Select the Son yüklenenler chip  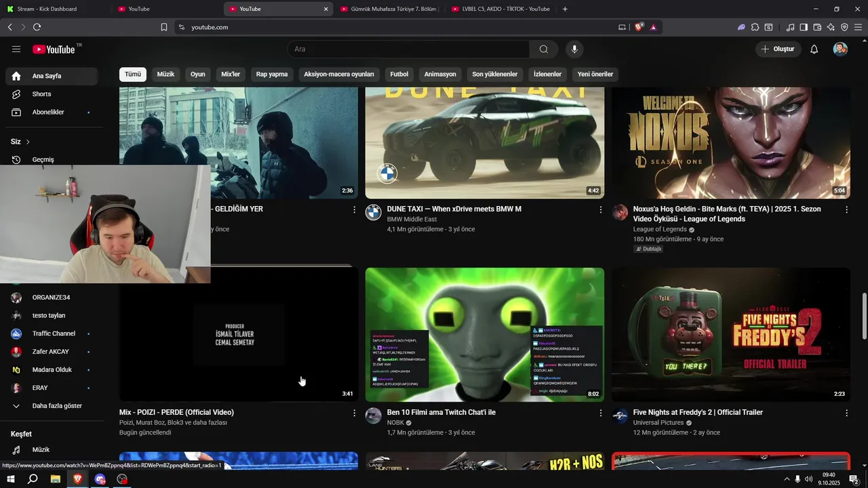pos(495,75)
